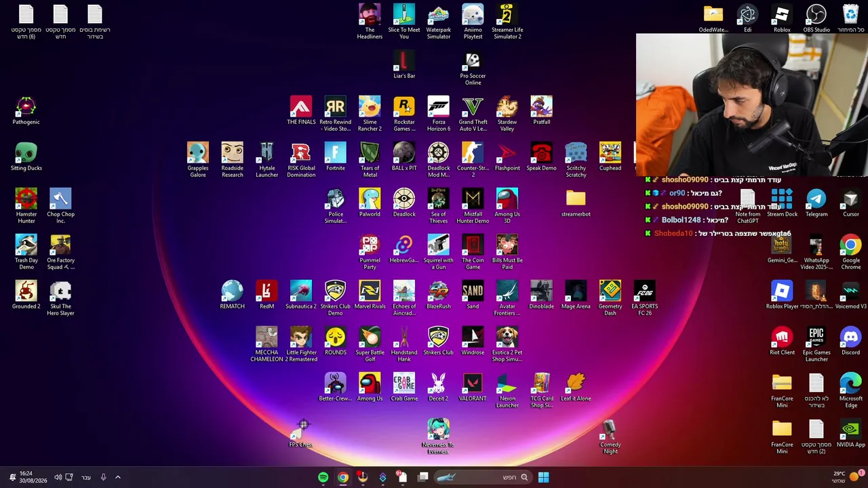Launch EA SPORTS FC 26 icon
Viewport: 868px width, 488px height.
644,298
